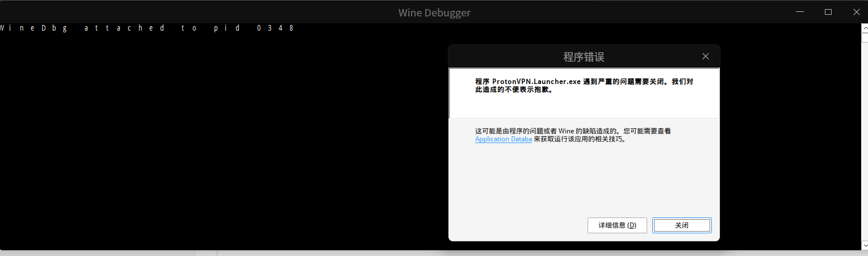The height and width of the screenshot is (256, 868).
Task: Click the Wine Debugger title bar text
Action: point(434,12)
